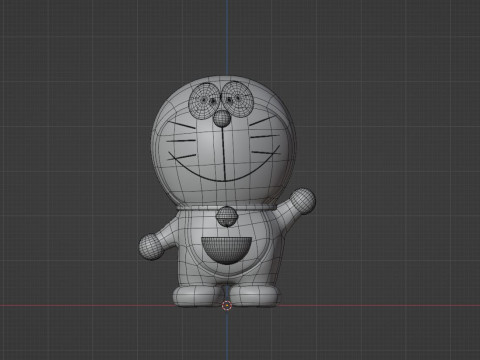The height and width of the screenshot is (360, 480).
Task: Select the eye mesh nearest the raised hand
Action: 237,99
